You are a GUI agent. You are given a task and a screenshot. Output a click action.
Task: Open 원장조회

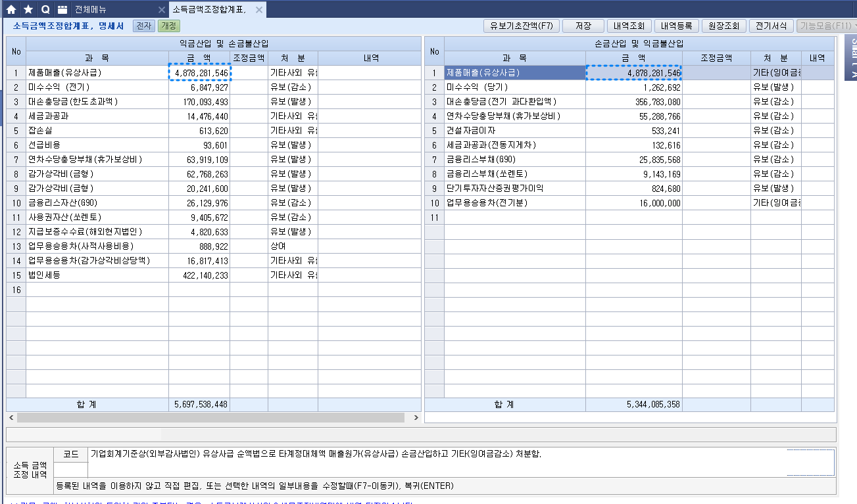(x=724, y=26)
